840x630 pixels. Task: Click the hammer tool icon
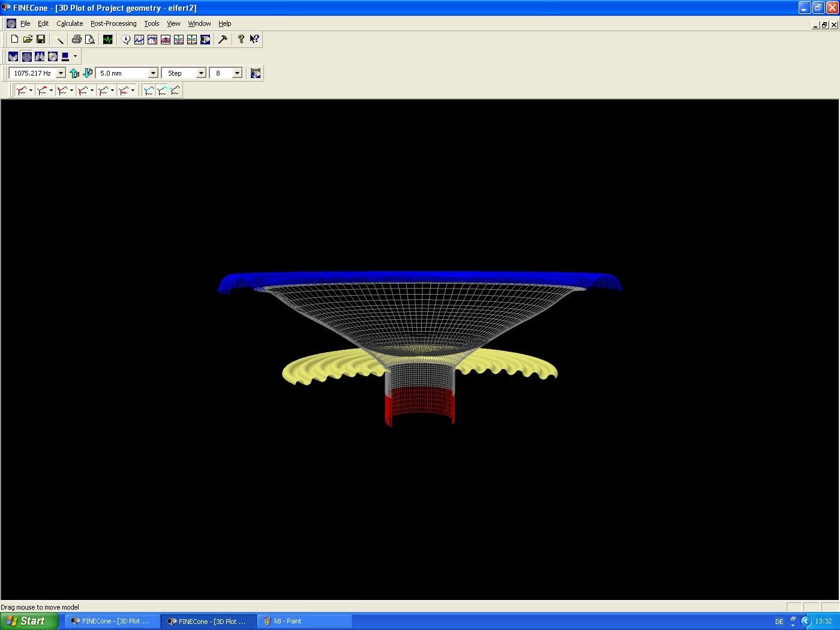[x=223, y=39]
